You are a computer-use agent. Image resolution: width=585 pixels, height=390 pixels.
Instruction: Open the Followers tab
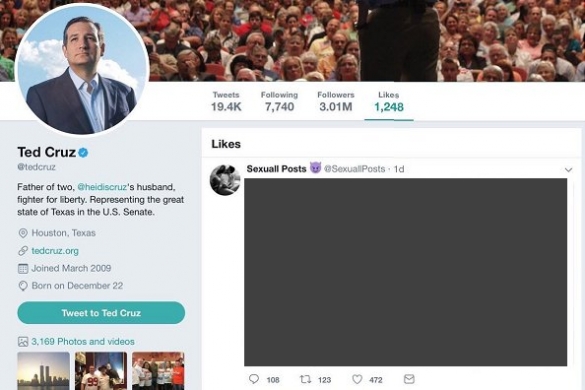336,102
